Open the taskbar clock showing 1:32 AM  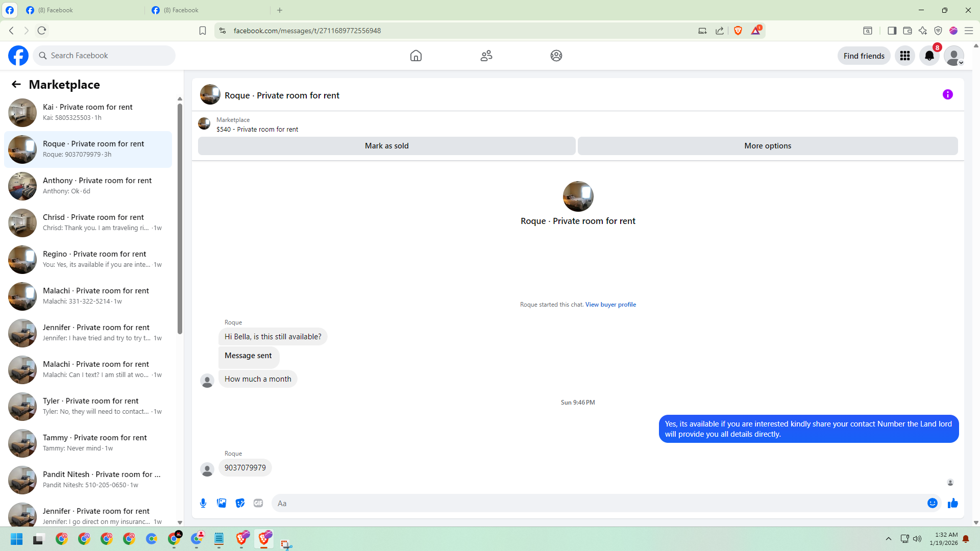tap(944, 539)
